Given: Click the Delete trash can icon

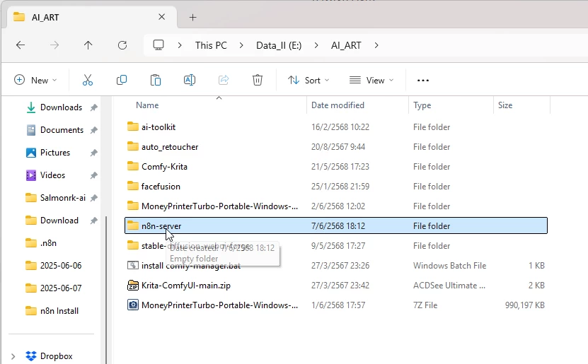Looking at the screenshot, I should tap(258, 81).
